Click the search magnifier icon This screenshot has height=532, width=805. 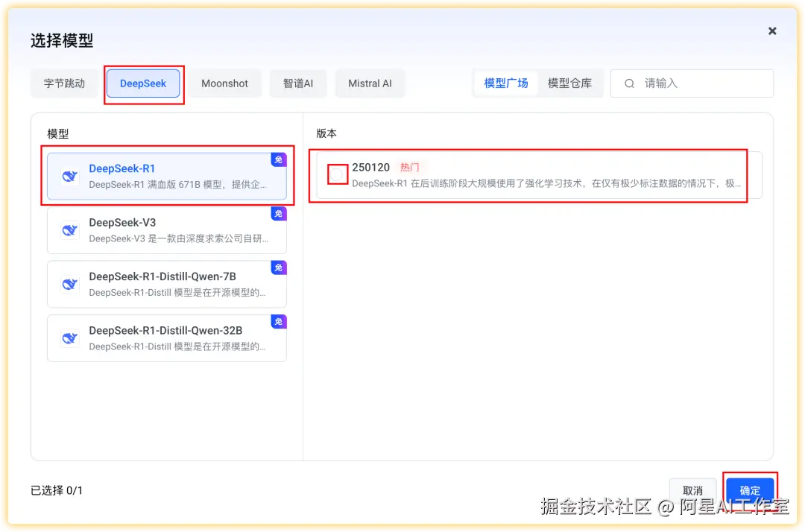(629, 83)
